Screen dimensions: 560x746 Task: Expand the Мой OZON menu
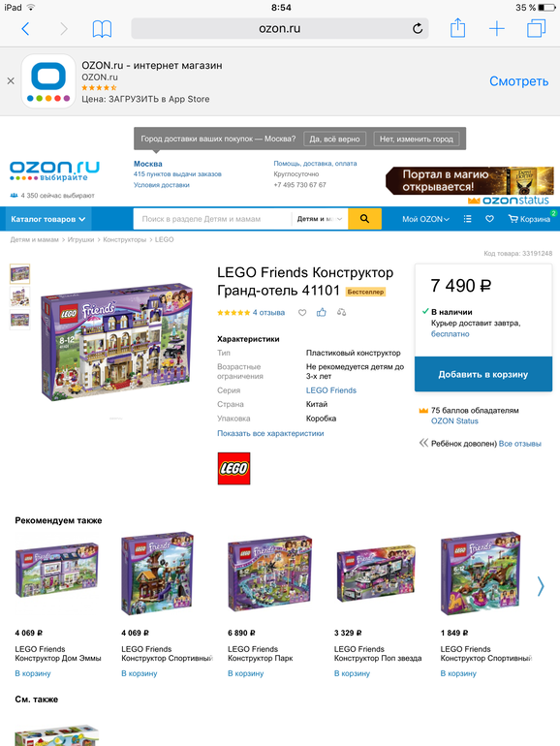(425, 219)
